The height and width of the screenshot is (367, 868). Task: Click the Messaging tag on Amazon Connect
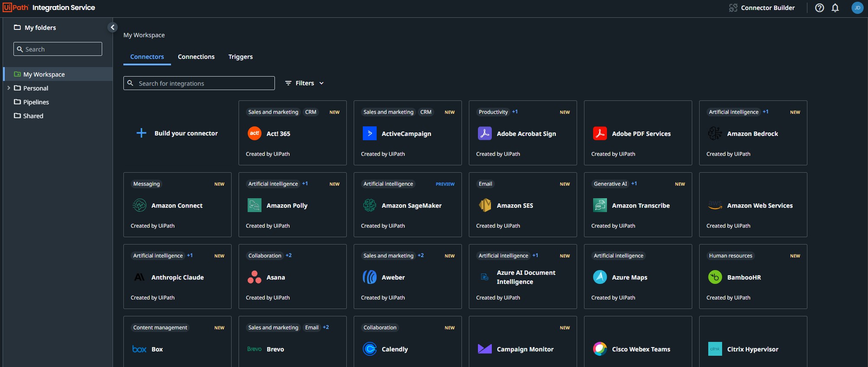tap(146, 184)
